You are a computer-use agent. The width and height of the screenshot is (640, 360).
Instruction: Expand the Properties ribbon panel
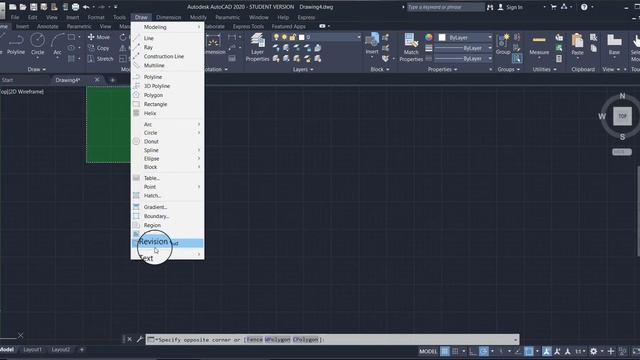coord(442,69)
